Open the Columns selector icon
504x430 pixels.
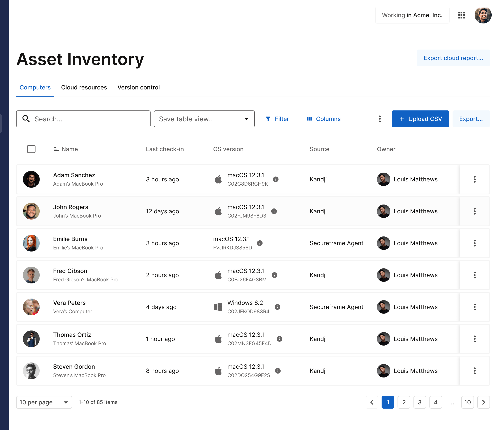click(x=309, y=119)
